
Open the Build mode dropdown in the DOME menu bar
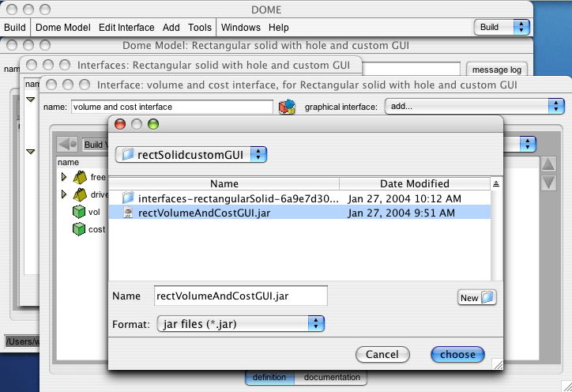pyautogui.click(x=502, y=28)
